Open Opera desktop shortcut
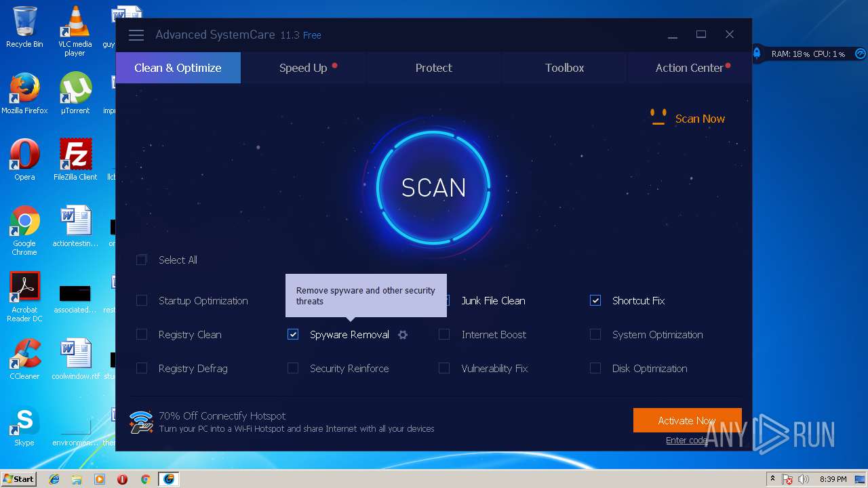Screen dimensions: 868x488 pyautogui.click(x=24, y=160)
